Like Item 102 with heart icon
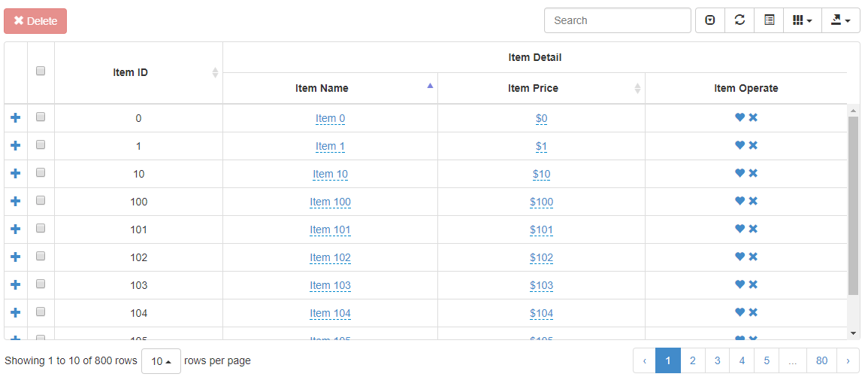The image size is (868, 383). [x=739, y=257]
